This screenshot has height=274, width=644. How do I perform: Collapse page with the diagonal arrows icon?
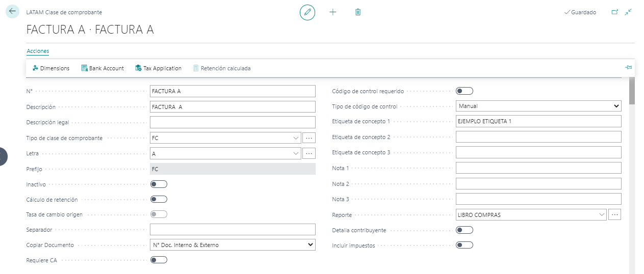[x=628, y=12]
